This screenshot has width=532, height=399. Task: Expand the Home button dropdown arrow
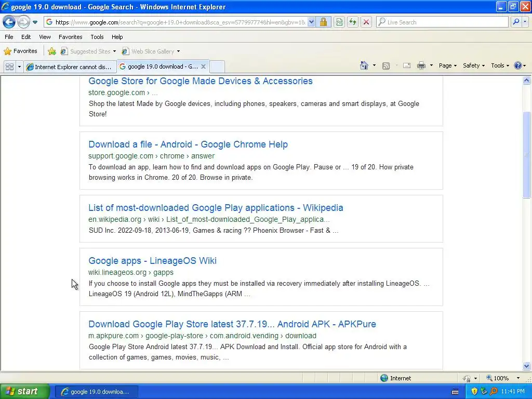(374, 65)
